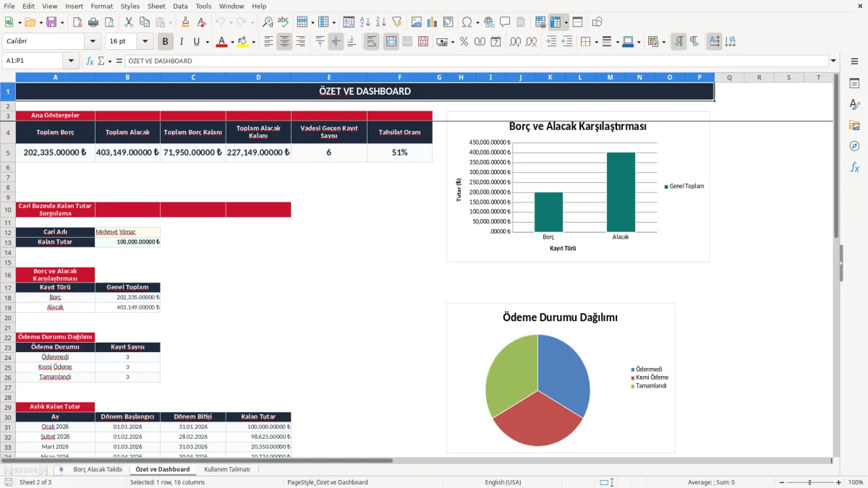Image resolution: width=868 pixels, height=488 pixels.
Task: Toggle Center Vertically alignment
Action: (336, 42)
